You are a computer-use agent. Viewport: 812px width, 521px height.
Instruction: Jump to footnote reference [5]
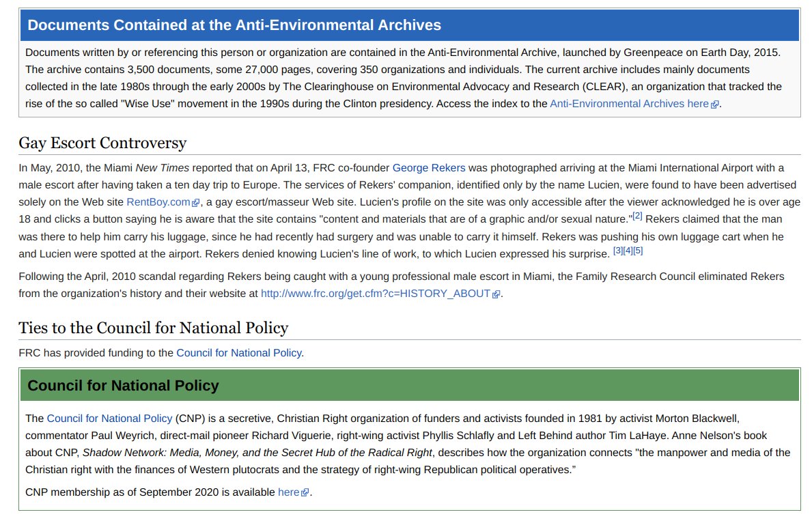tap(637, 251)
